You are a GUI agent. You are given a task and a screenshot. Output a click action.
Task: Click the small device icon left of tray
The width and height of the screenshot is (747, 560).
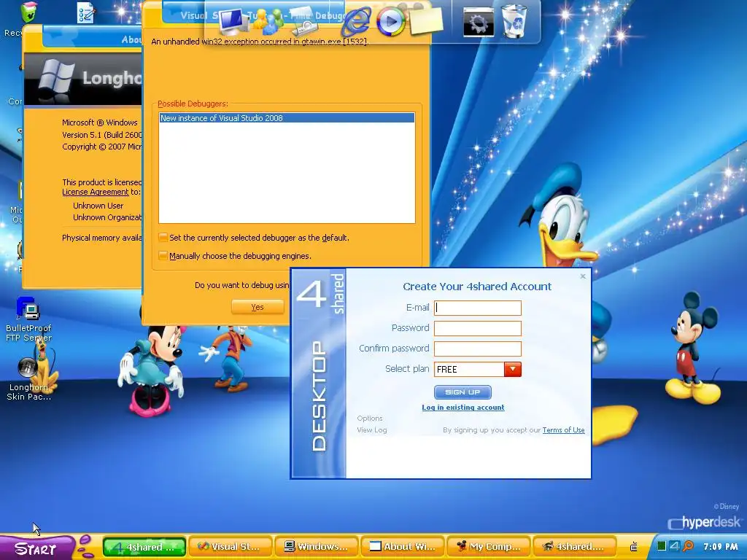coord(634,547)
